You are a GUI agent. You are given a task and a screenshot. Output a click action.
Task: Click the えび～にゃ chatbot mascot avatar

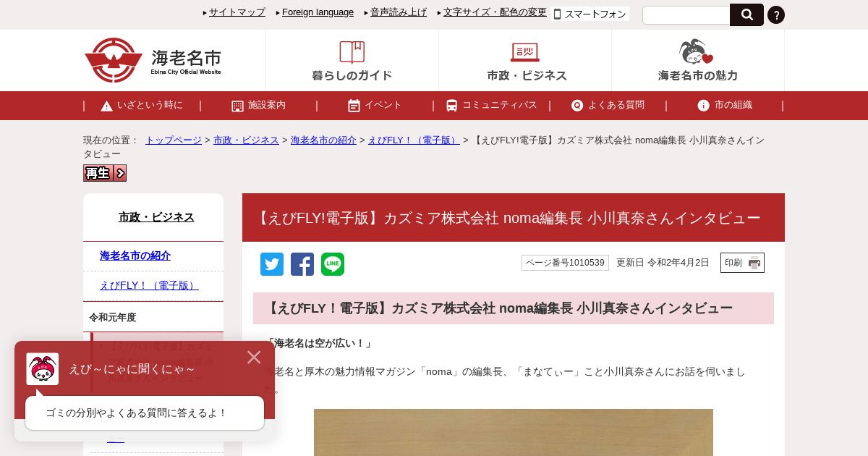point(43,368)
